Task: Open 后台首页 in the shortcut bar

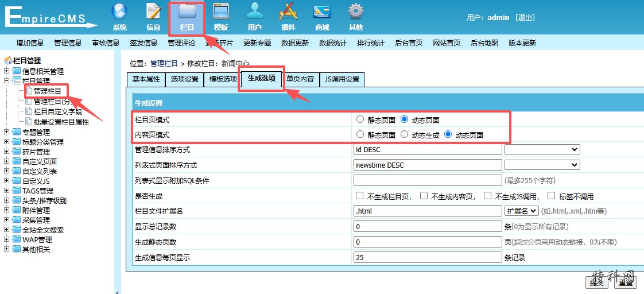Action: click(x=409, y=42)
